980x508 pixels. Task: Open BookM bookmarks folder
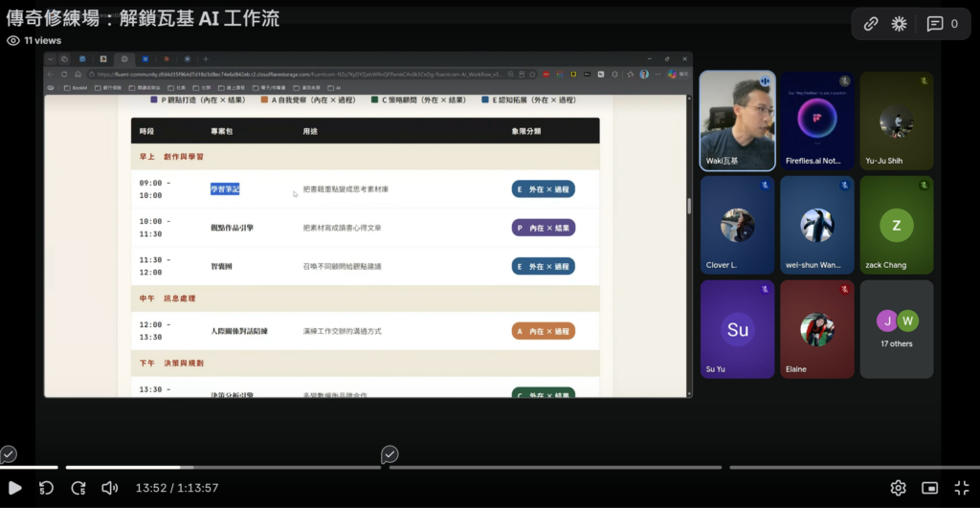tap(76, 88)
